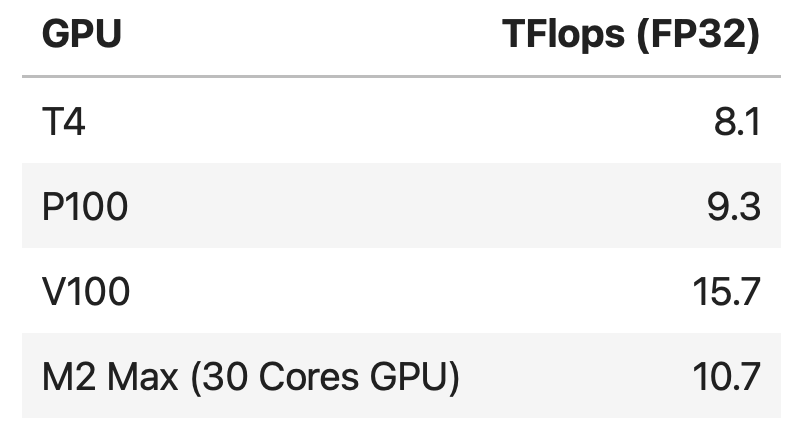This screenshot has height=430, width=796.
Task: Click the empty middle of the P100 row
Action: coord(400,207)
